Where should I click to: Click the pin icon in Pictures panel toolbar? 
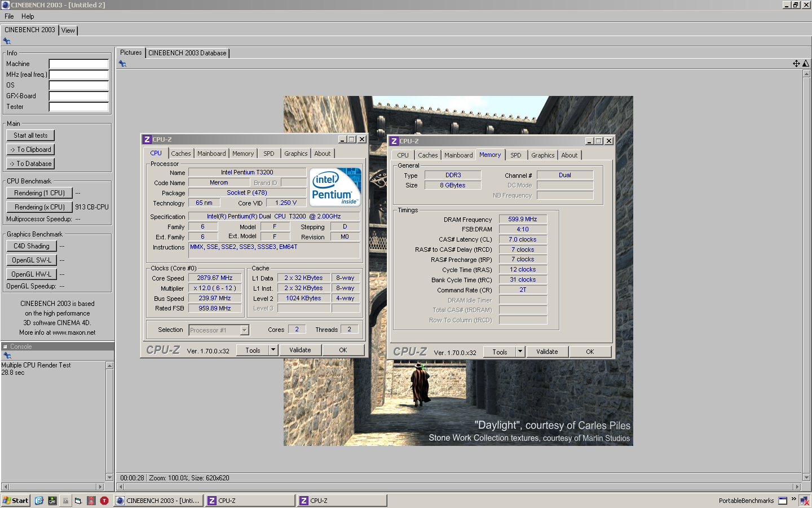[x=122, y=64]
